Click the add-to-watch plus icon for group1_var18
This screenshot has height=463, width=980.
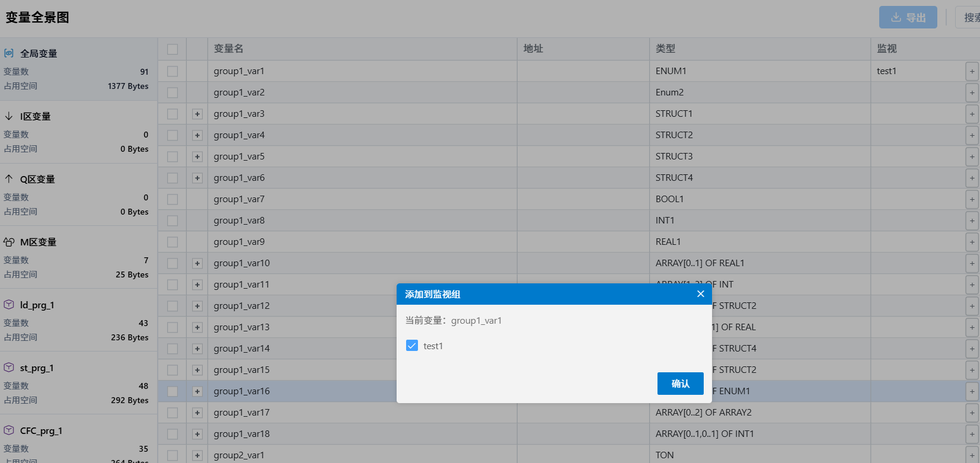pos(972,434)
